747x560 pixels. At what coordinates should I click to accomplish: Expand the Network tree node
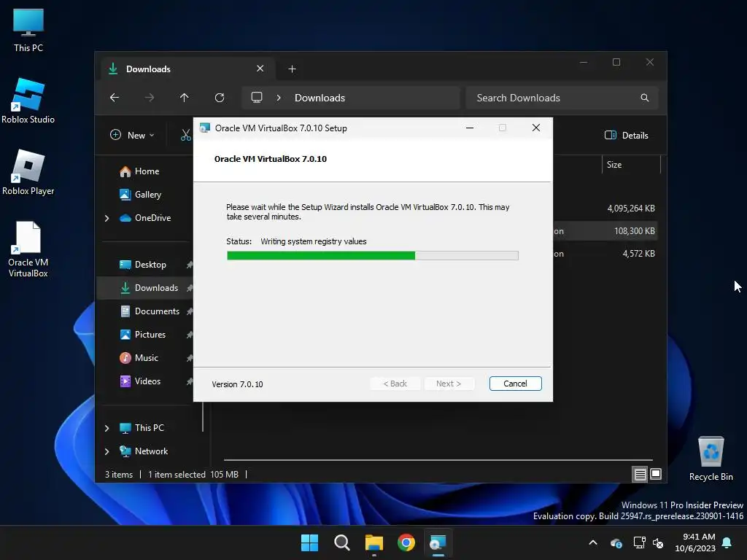[107, 451]
